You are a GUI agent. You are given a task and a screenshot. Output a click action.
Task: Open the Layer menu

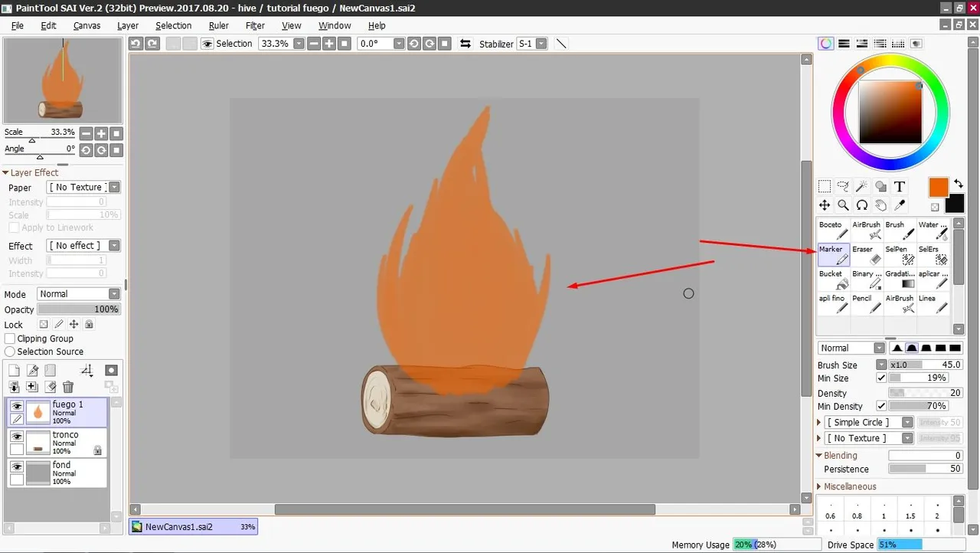click(x=128, y=25)
